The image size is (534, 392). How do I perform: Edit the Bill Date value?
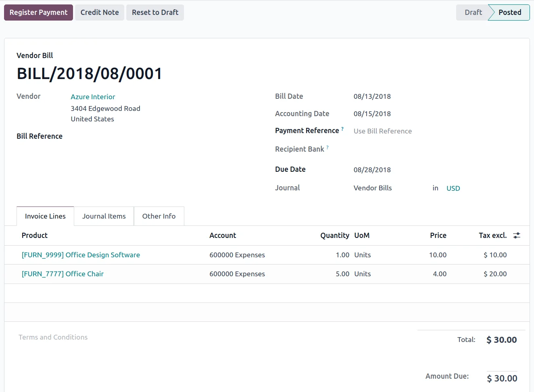372,96
